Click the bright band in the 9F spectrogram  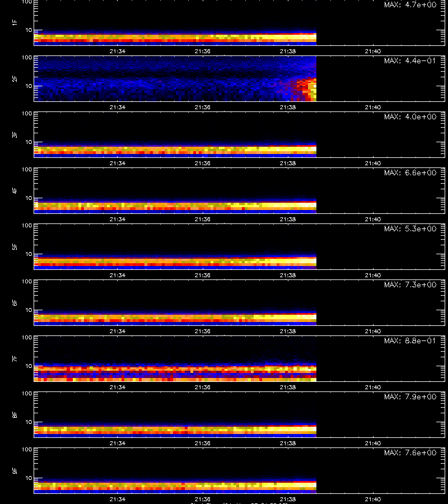point(175,486)
